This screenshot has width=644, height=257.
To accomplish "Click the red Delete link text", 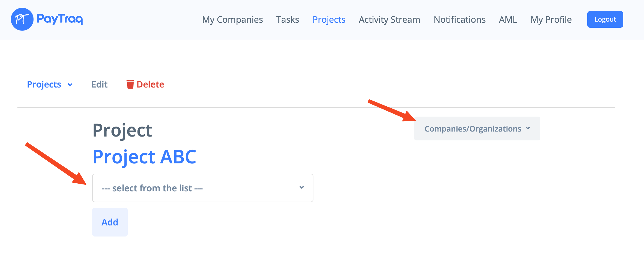I will [x=150, y=84].
